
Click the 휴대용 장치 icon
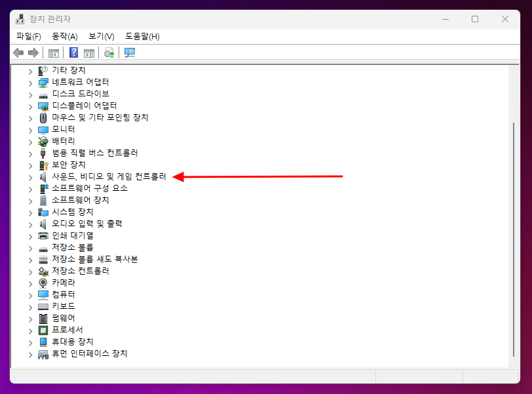point(43,342)
